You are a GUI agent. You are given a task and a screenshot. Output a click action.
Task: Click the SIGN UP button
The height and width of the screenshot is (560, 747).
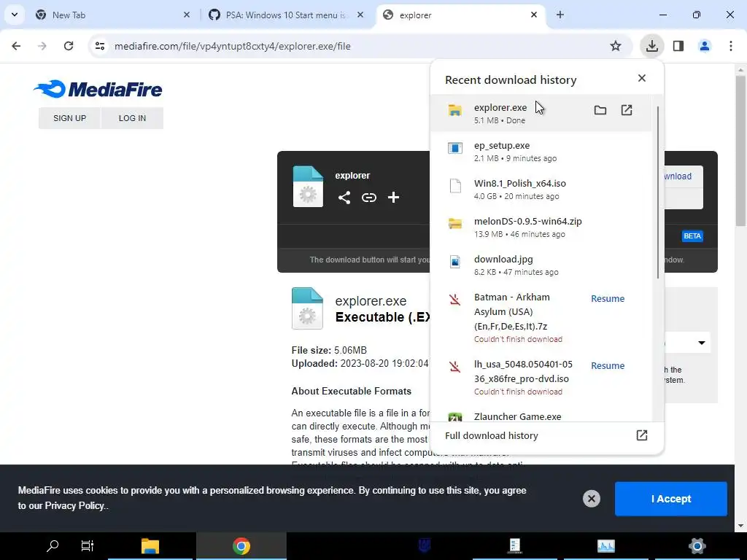[x=69, y=118]
